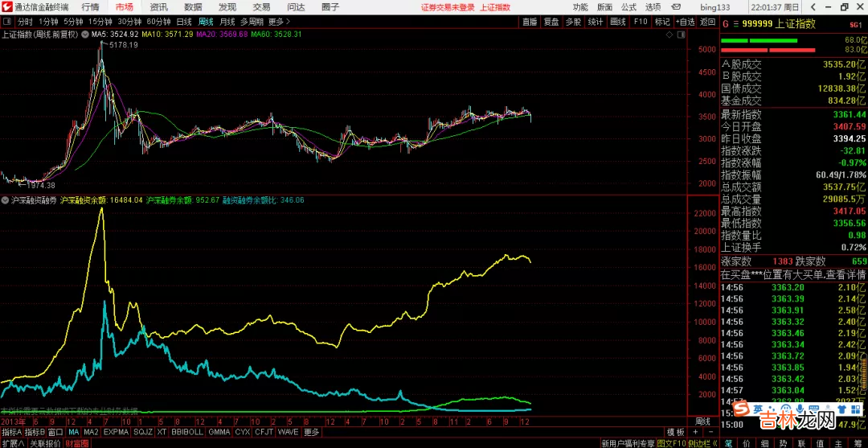Click the round icon beside 沪深融资融券 label
The image size is (868, 448).
6,199
